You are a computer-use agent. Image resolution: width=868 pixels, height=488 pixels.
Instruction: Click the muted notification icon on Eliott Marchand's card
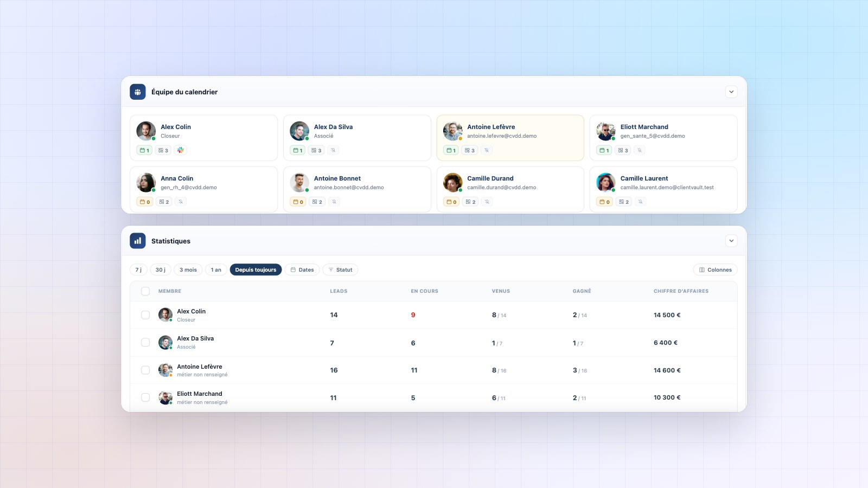(640, 150)
